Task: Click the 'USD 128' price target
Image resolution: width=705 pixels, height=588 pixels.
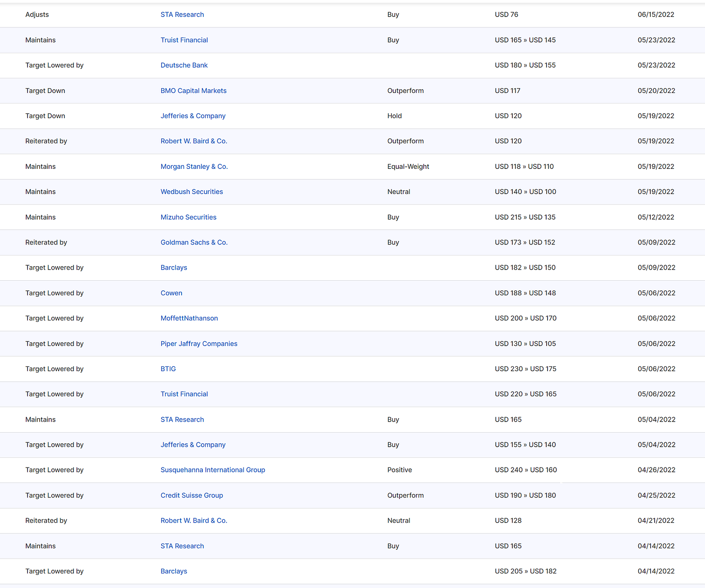Action: tap(508, 521)
